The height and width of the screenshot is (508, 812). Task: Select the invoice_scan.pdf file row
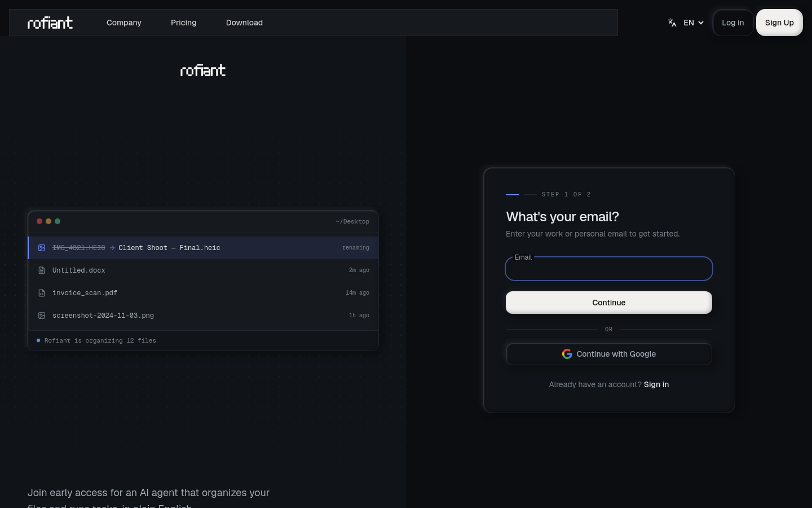[203, 293]
